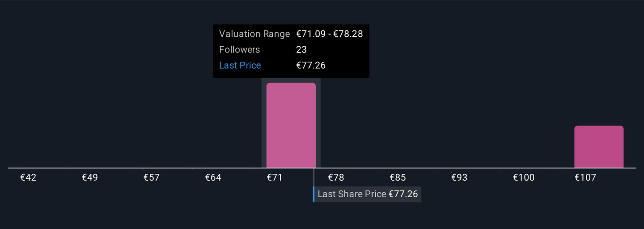Screen dimensions: 644x229
Task: Click the Followers label in tooltip
Action: [239, 50]
